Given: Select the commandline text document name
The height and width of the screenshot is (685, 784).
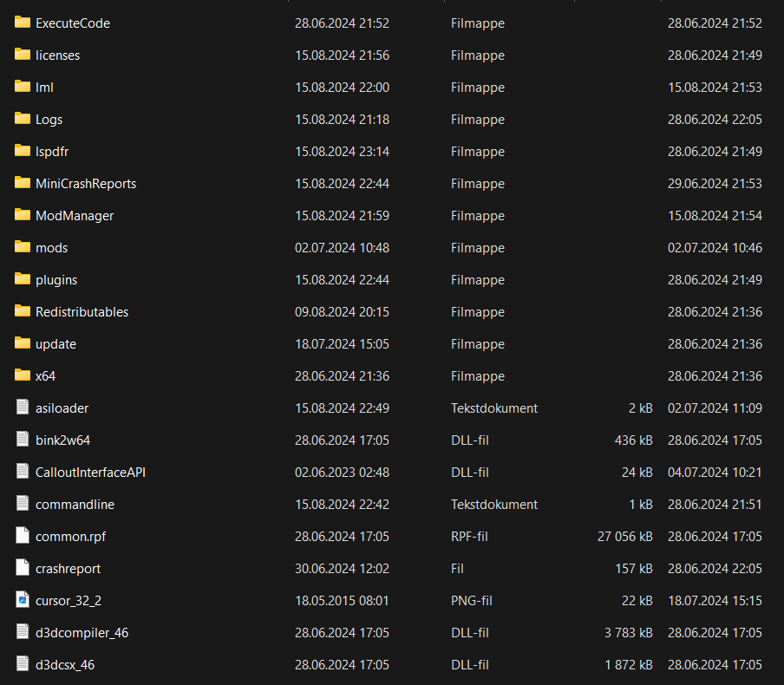Looking at the screenshot, I should pyautogui.click(x=75, y=505).
